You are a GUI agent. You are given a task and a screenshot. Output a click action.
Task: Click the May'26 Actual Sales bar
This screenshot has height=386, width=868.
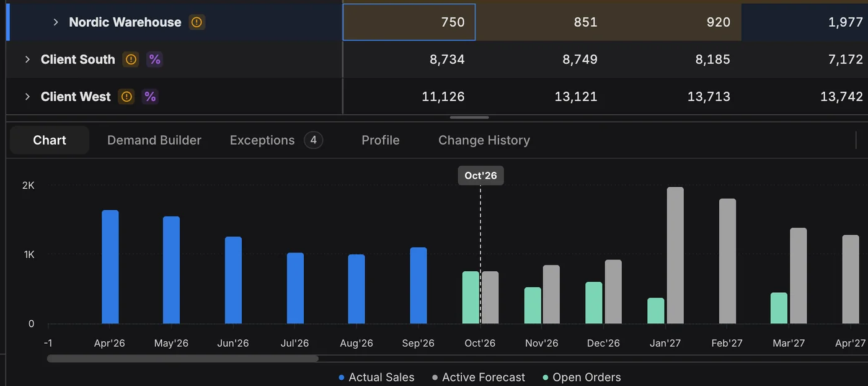click(x=171, y=270)
